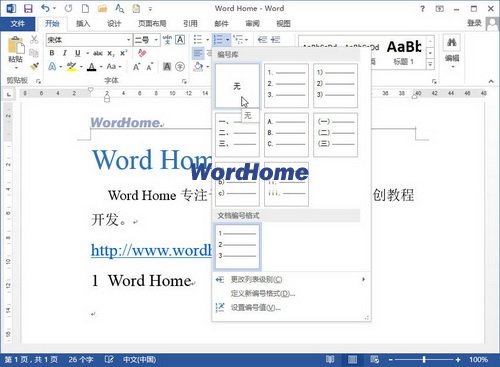Click the Help question mark icon
The height and width of the screenshot is (367, 500).
(422, 9)
